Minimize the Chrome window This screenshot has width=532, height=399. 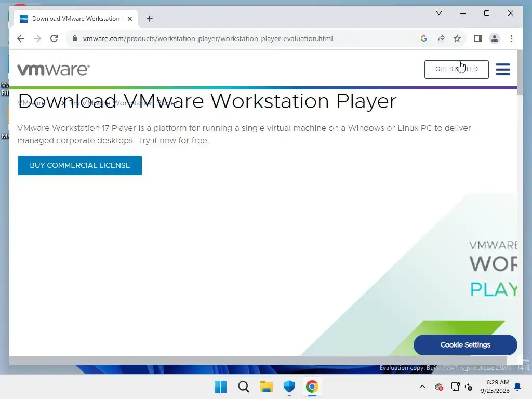click(463, 13)
